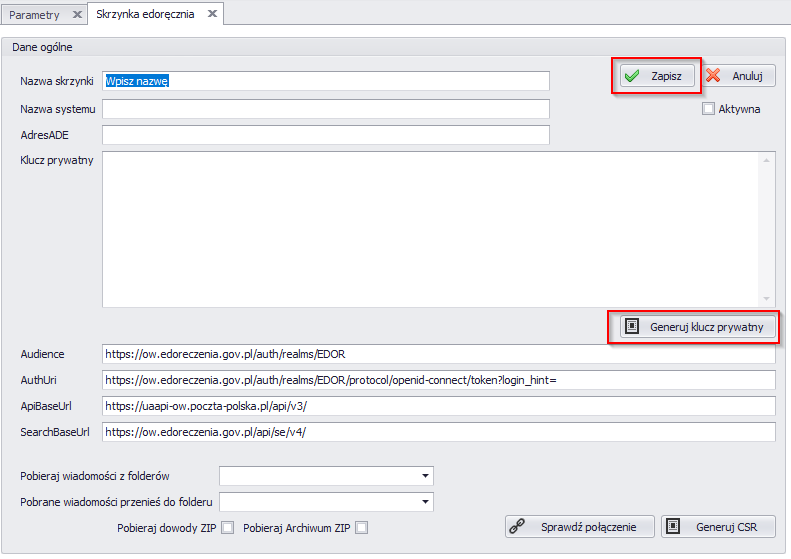Switch to the Parametry tab
This screenshot has height=559, width=791.
tap(35, 15)
